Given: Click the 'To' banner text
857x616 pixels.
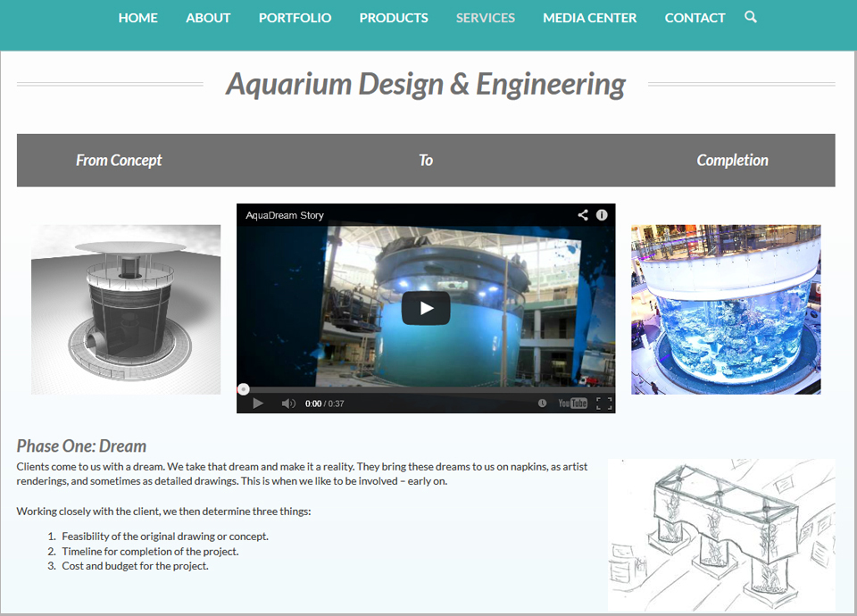Looking at the screenshot, I should (426, 160).
